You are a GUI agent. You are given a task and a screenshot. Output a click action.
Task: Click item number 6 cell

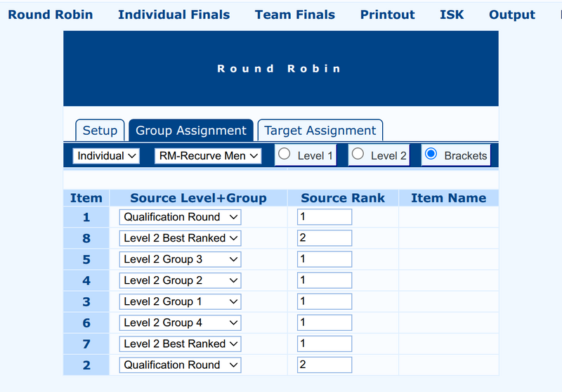[x=86, y=323]
